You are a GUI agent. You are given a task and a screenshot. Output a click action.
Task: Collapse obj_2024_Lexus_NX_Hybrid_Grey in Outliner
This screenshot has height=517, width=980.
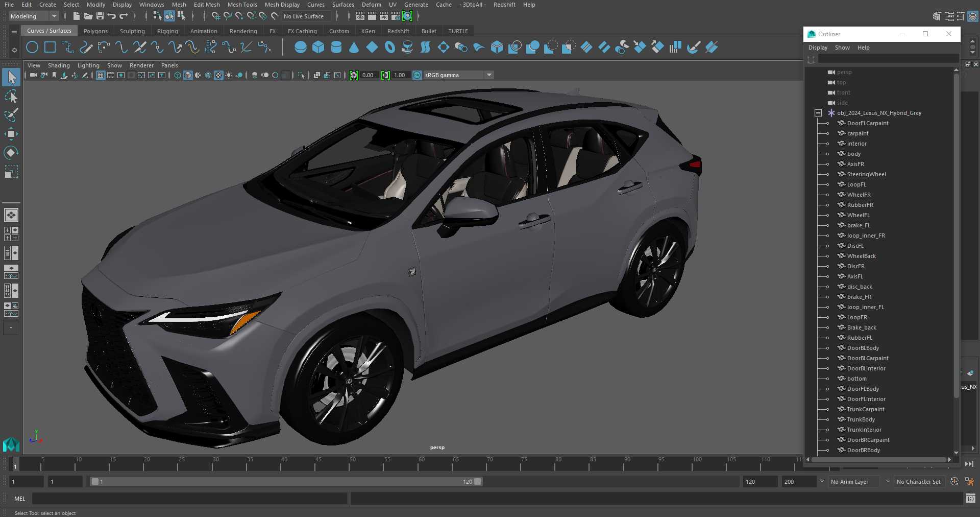point(818,113)
